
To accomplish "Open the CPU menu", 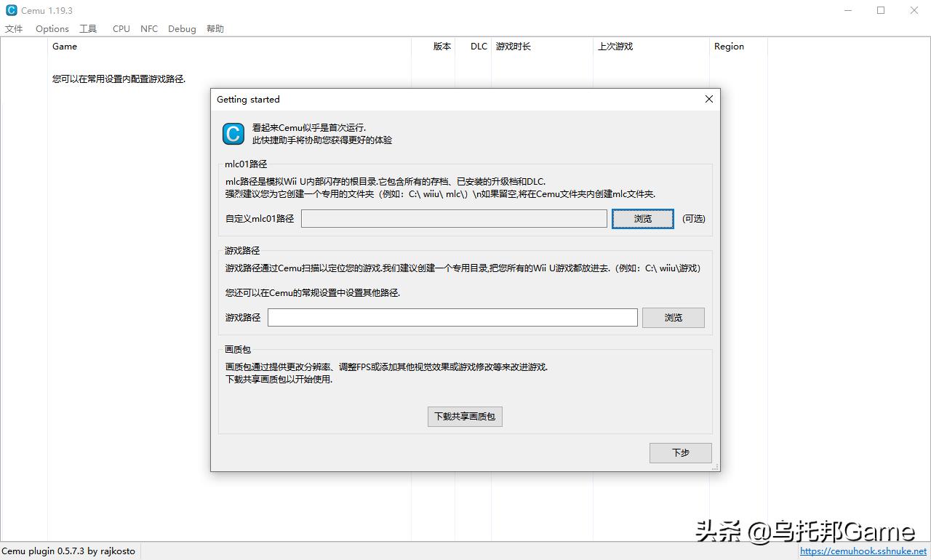I will (x=121, y=28).
